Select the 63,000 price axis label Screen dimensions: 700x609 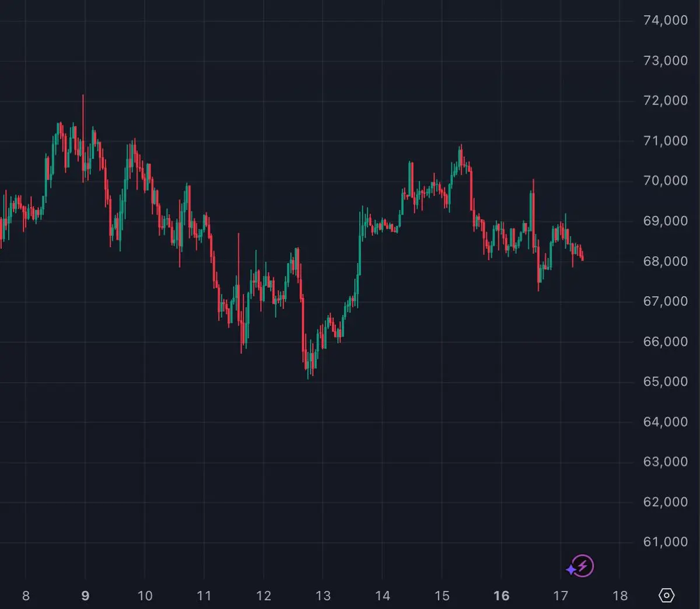pyautogui.click(x=666, y=461)
